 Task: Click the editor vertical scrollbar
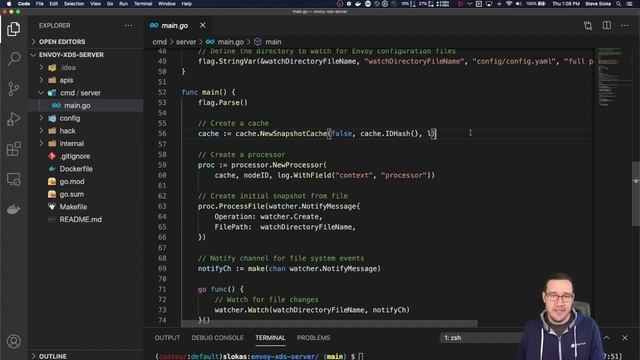(636, 193)
